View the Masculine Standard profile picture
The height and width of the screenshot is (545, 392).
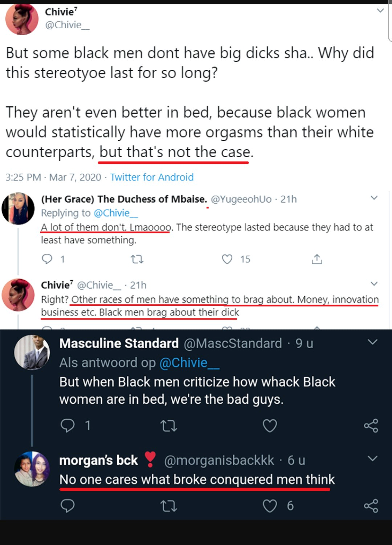point(32,352)
